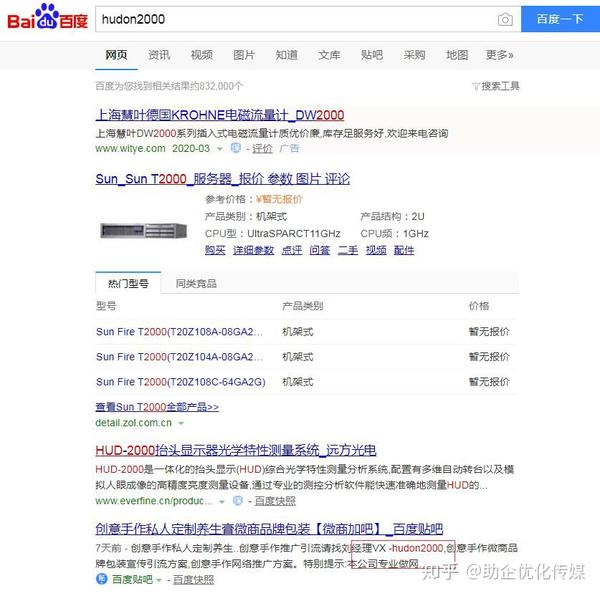Open 搜索工具 filter options
The image size is (600, 596).
[496, 86]
